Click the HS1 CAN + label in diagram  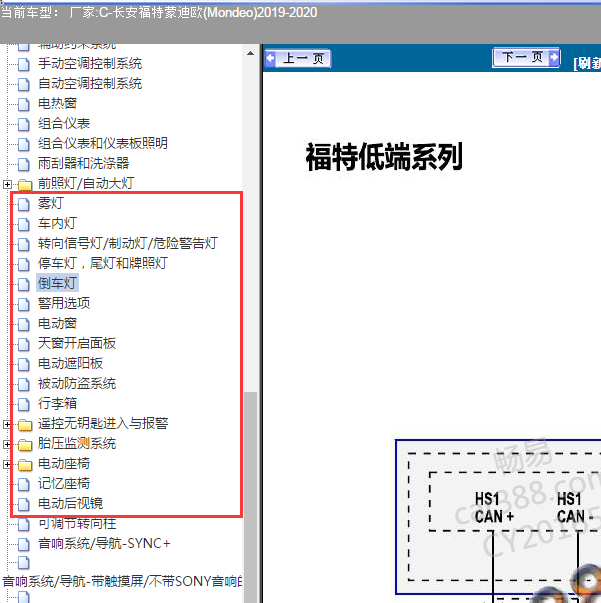click(x=494, y=508)
